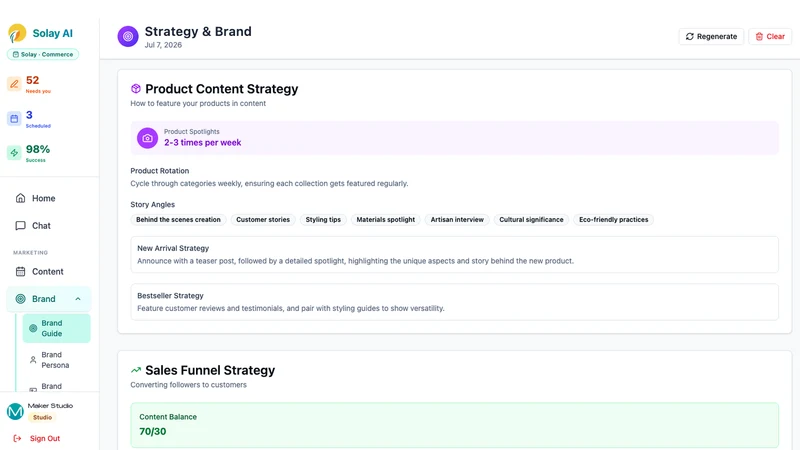Click the lightning icon beside 98% Success
800x450 pixels.
[x=14, y=153]
